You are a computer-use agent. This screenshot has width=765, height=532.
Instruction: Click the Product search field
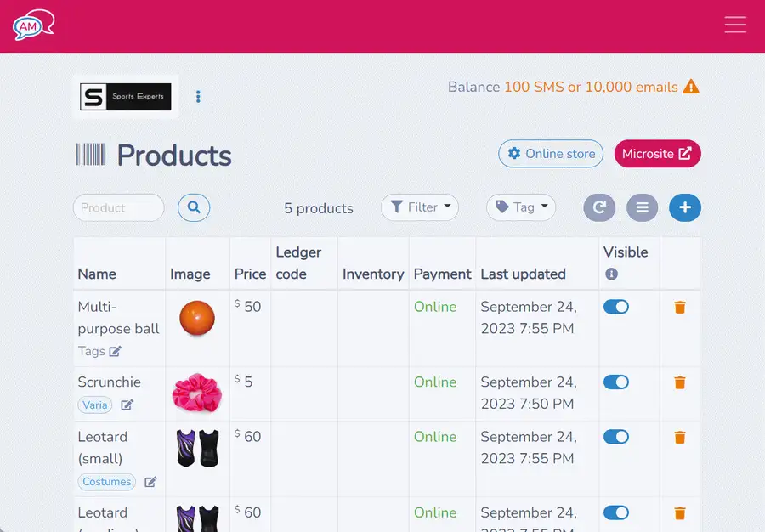[x=118, y=207]
